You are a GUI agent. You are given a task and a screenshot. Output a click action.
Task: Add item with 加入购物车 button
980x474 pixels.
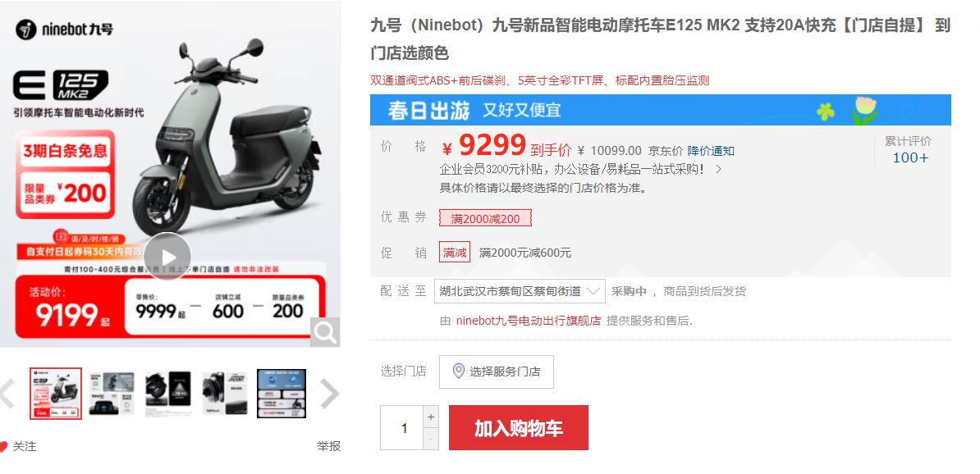[518, 428]
